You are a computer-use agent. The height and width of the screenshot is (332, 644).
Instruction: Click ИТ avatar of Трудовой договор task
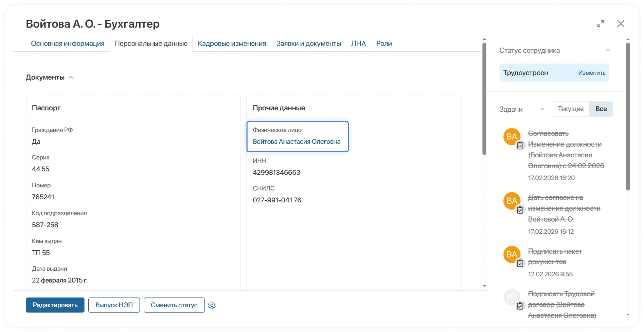click(x=511, y=297)
